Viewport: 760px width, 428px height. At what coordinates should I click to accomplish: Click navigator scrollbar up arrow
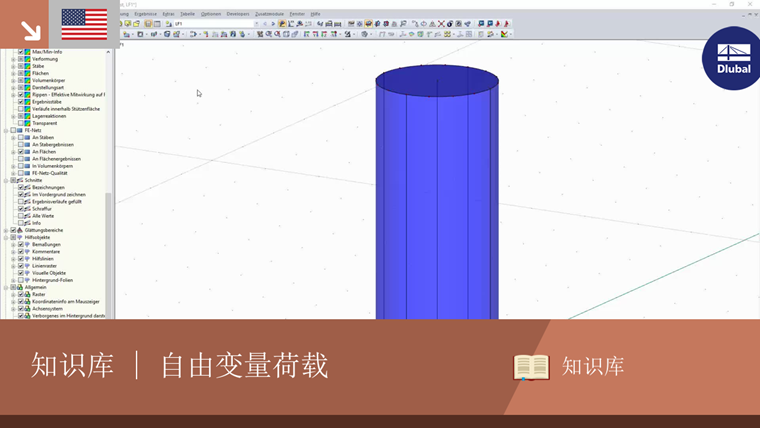click(109, 52)
